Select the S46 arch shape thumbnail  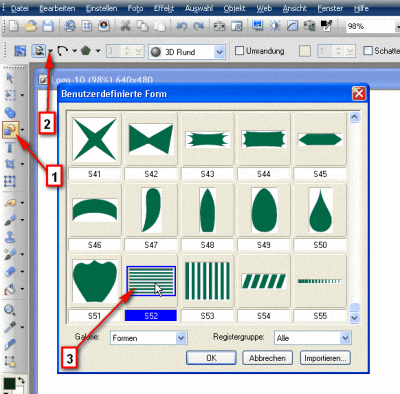95,210
